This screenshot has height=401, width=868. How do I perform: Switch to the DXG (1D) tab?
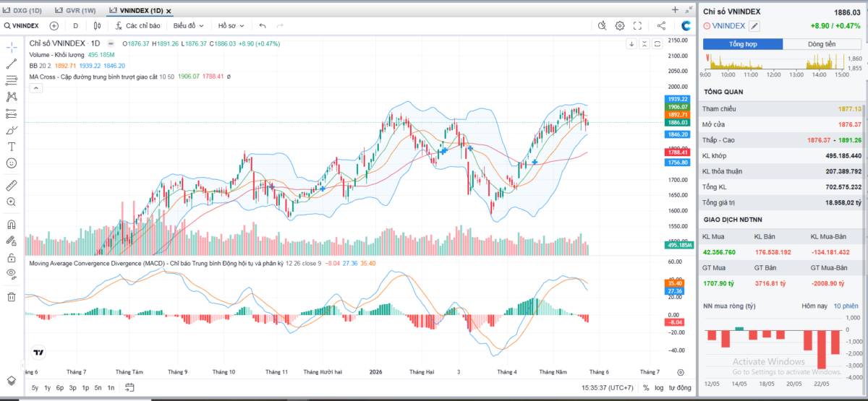(x=23, y=11)
